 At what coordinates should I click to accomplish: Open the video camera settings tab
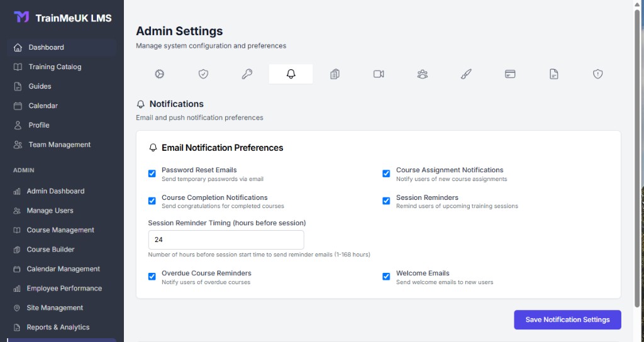tap(379, 74)
